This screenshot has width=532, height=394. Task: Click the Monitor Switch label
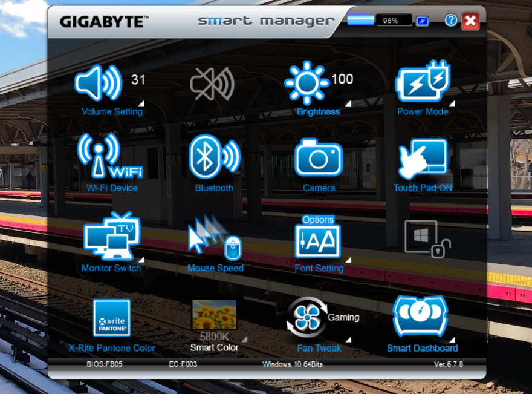111,268
